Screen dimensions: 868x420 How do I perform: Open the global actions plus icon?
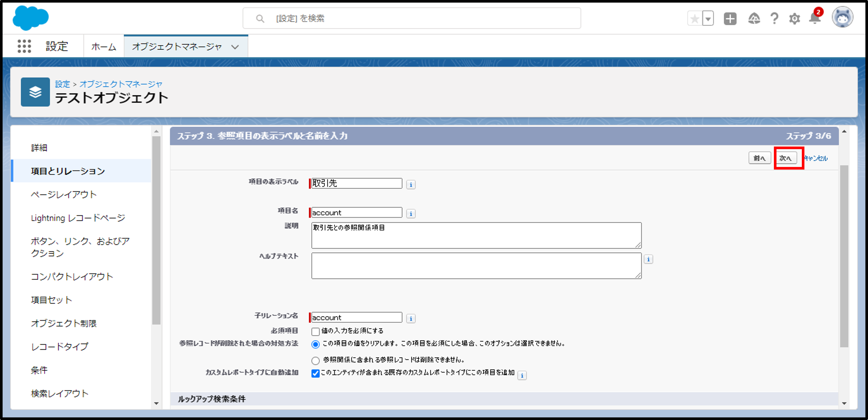[730, 19]
